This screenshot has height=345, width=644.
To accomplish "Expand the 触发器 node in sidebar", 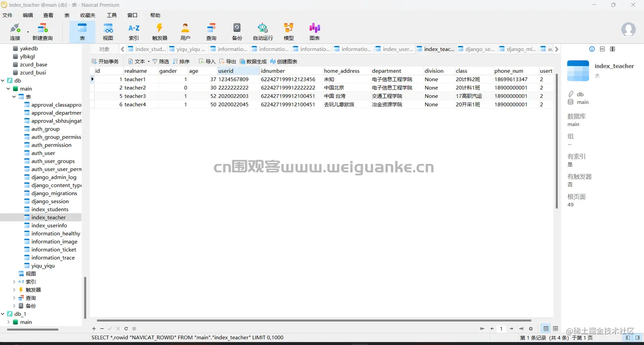I will 14,290.
